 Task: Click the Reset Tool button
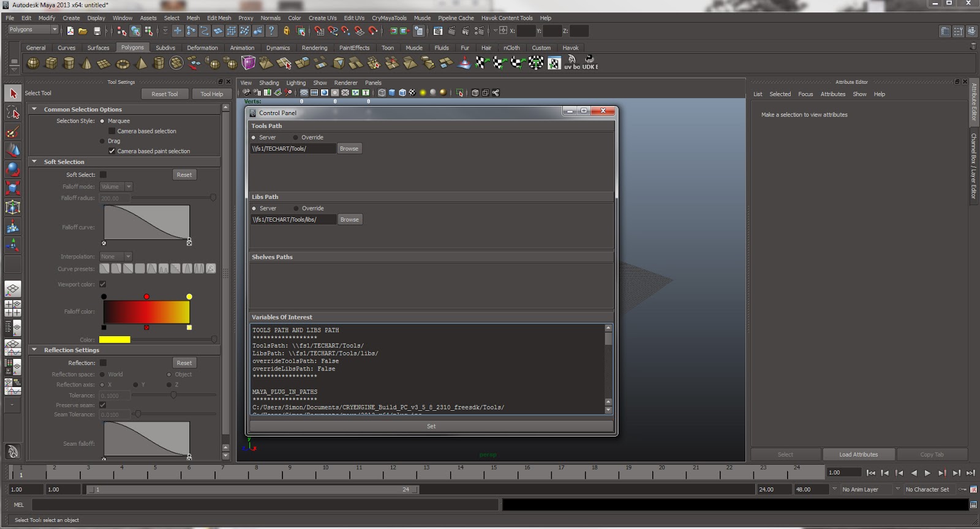point(165,94)
